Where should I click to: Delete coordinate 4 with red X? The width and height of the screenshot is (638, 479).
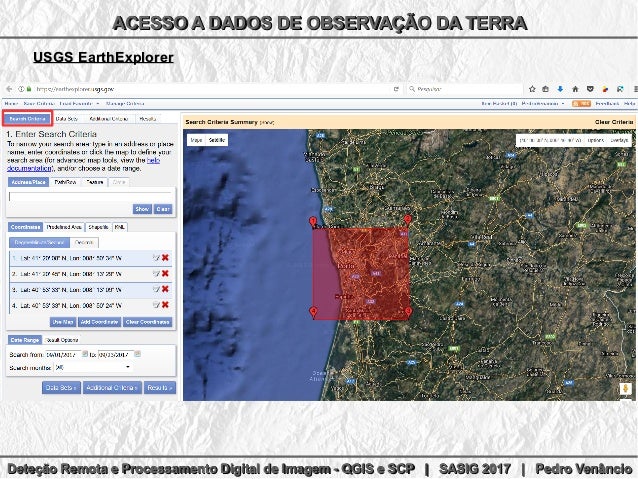click(165, 305)
